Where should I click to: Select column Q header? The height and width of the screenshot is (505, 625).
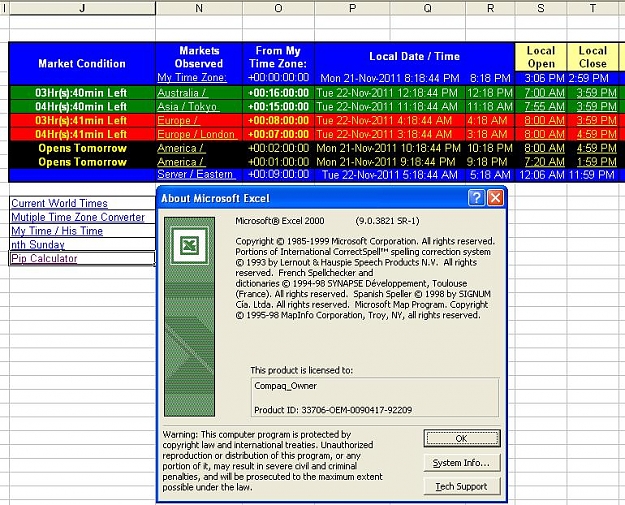click(x=427, y=8)
